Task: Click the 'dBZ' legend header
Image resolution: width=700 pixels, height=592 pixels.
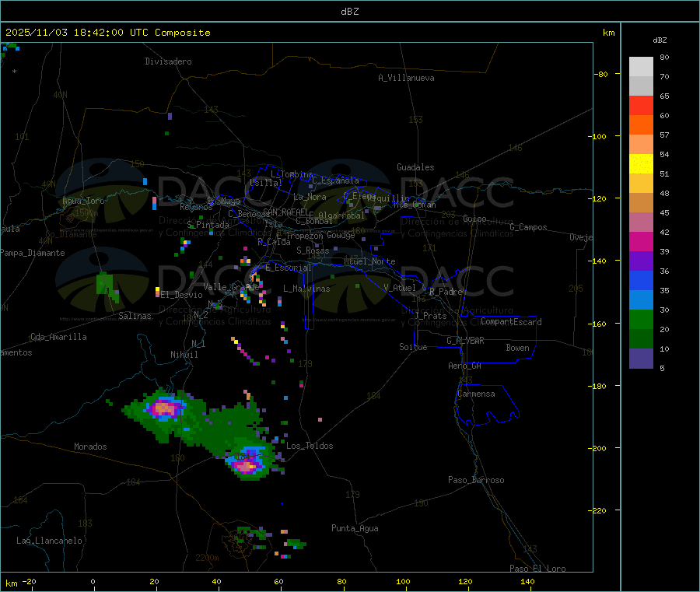Action: (660, 40)
